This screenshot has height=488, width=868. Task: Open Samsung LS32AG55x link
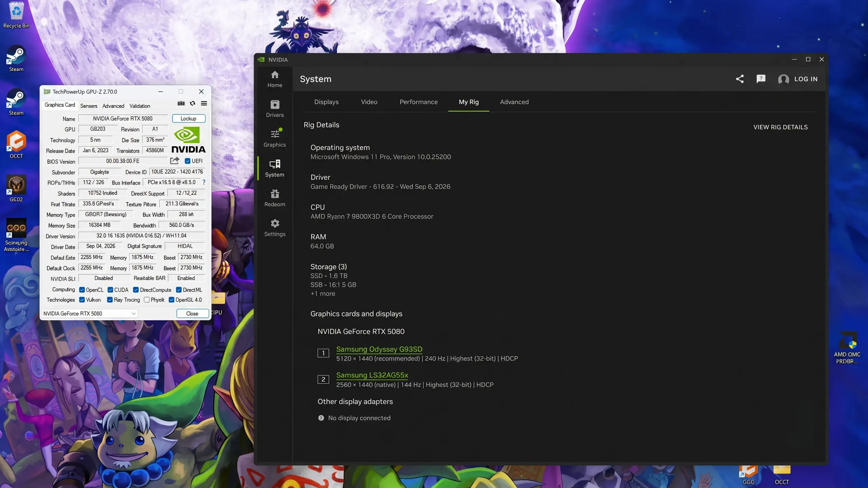click(372, 375)
